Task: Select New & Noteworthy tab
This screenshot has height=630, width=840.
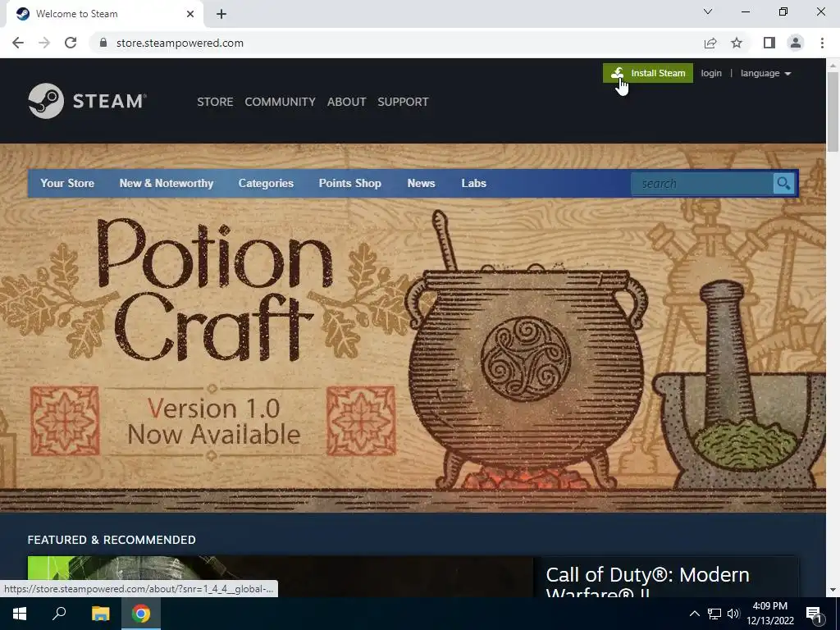Action: 166,183
